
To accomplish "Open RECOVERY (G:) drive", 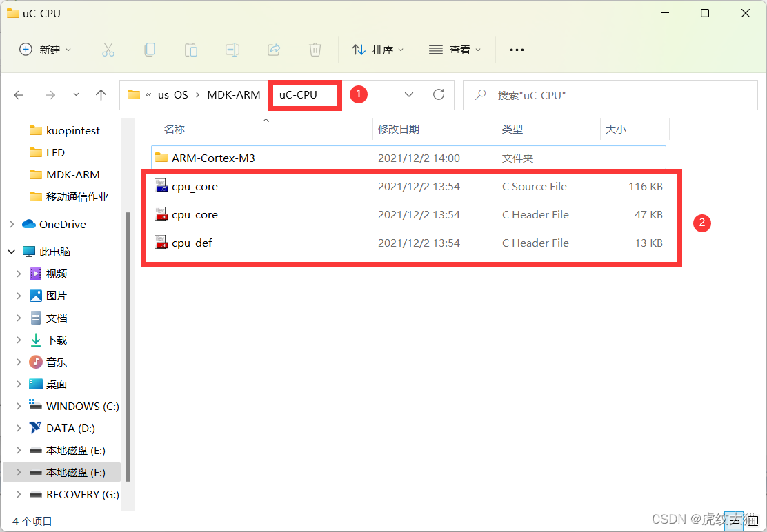I will (x=82, y=494).
